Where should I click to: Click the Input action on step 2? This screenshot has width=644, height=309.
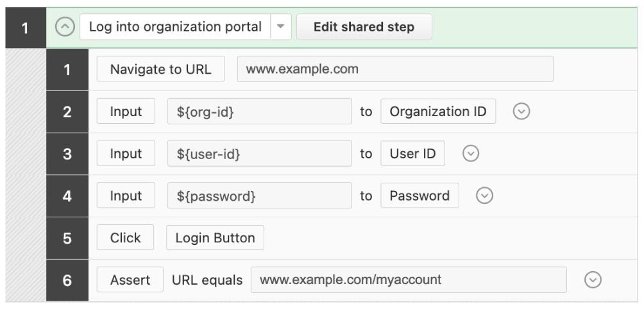[x=126, y=112]
